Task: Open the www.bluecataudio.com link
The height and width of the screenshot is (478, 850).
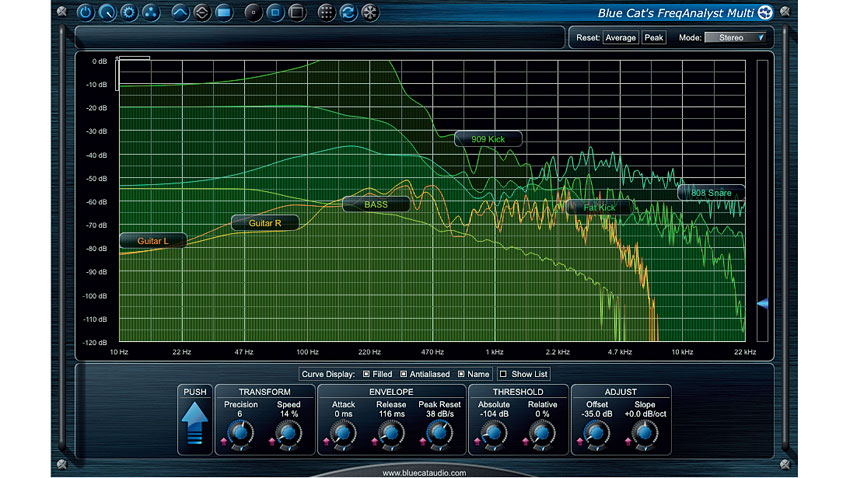Action: click(x=424, y=473)
